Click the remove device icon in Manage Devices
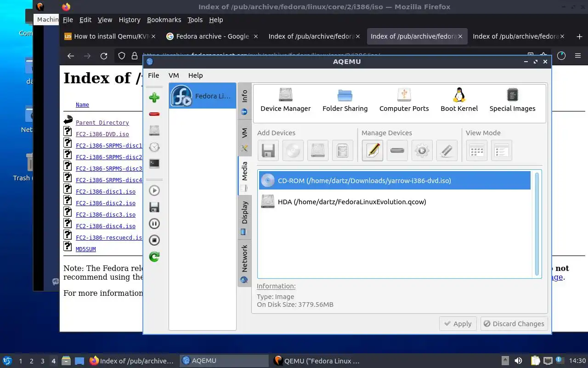The width and height of the screenshot is (588, 368). pyautogui.click(x=397, y=150)
